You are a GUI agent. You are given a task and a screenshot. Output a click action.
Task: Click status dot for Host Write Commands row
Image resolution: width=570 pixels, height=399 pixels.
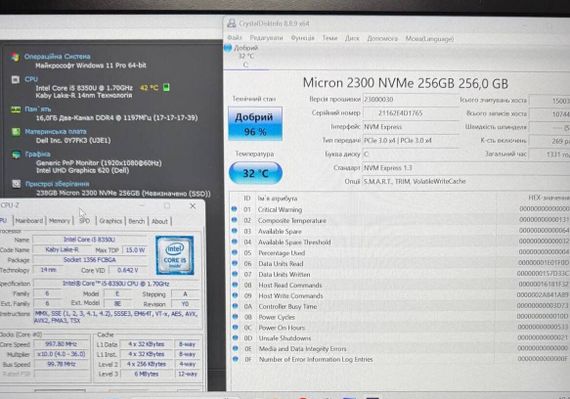point(235,295)
